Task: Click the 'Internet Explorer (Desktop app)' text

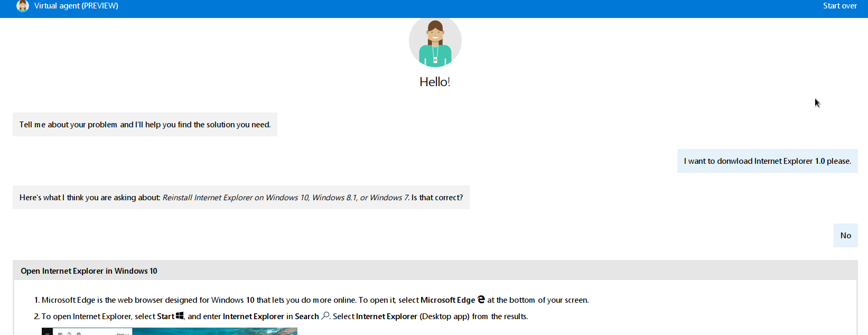Action: pos(413,317)
